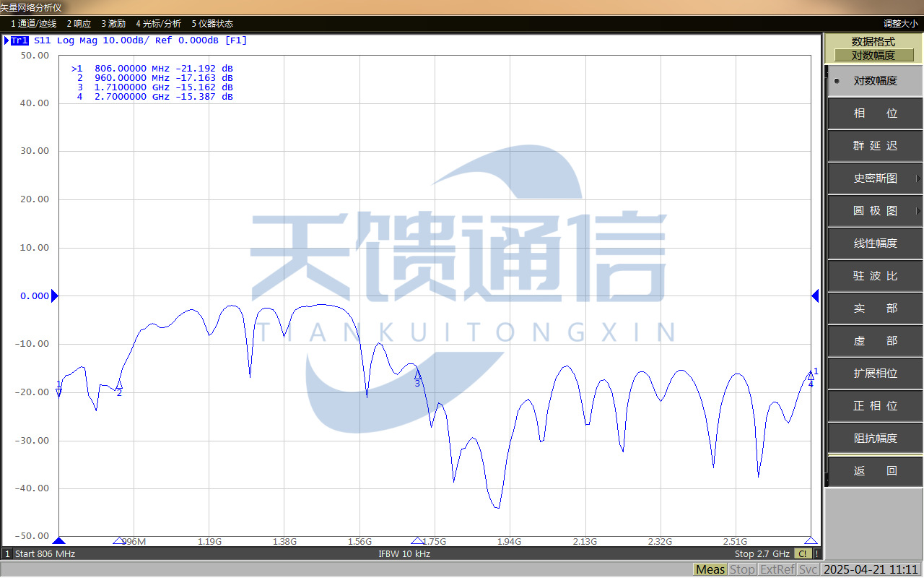Switch format to 线性幅度
The image size is (924, 578).
pos(874,243)
